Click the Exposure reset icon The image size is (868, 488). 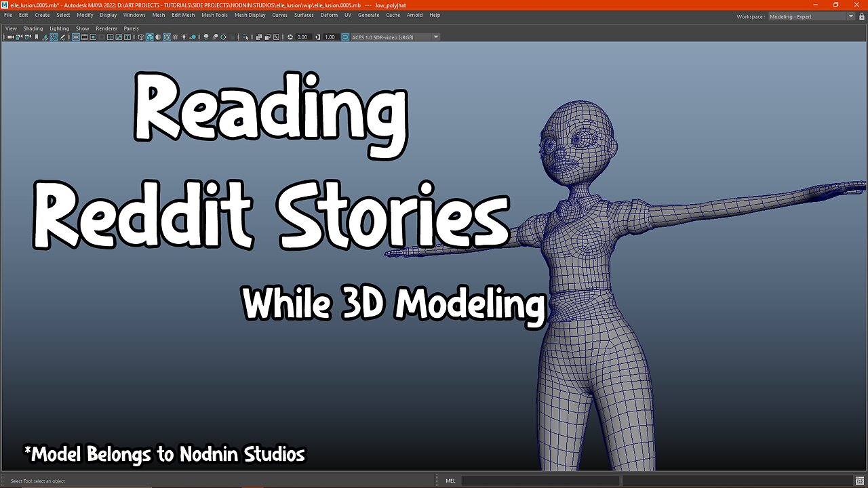pos(290,37)
